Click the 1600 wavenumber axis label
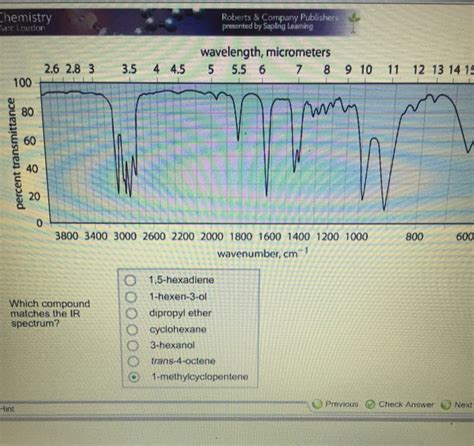The width and height of the screenshot is (474, 446). click(x=270, y=237)
